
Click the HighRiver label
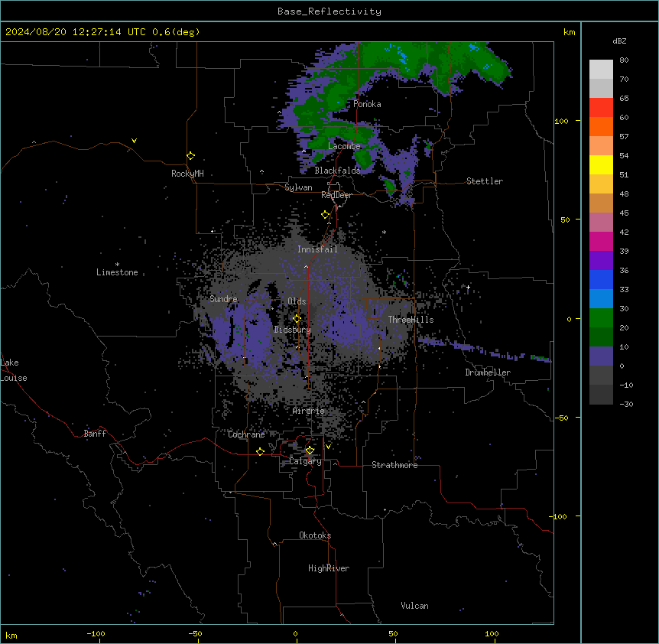(329, 568)
